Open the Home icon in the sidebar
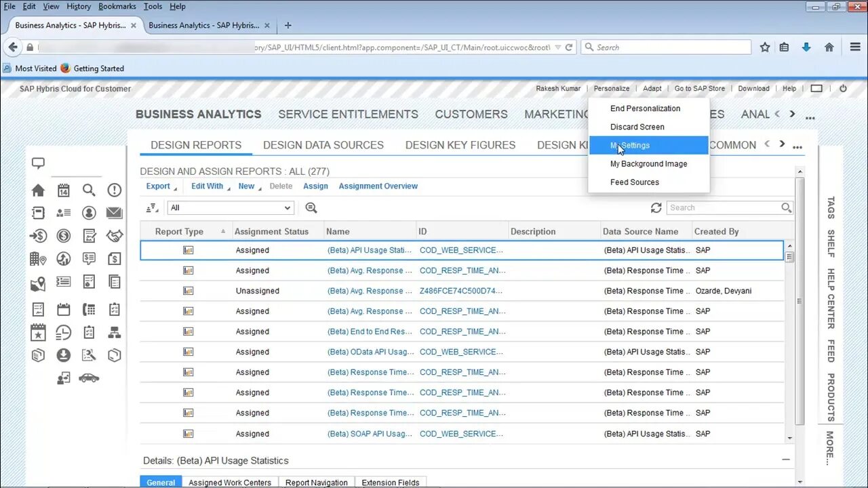This screenshot has width=868, height=488. pyautogui.click(x=38, y=190)
